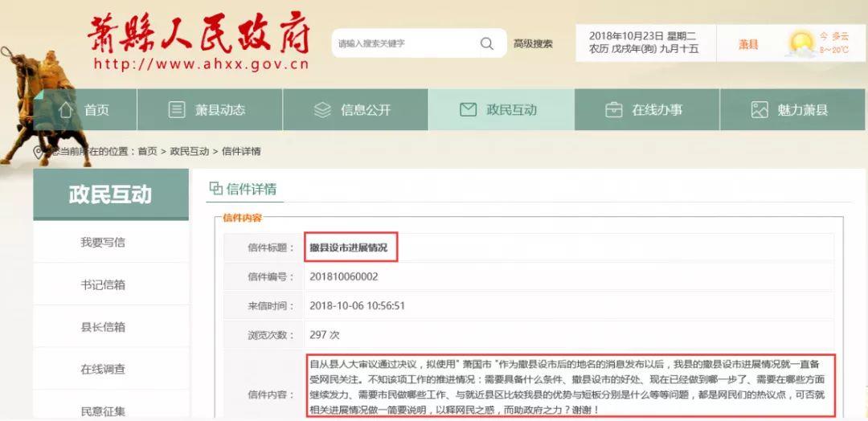Click the news icon beside 萧县动态
The image size is (868, 421).
[177, 110]
